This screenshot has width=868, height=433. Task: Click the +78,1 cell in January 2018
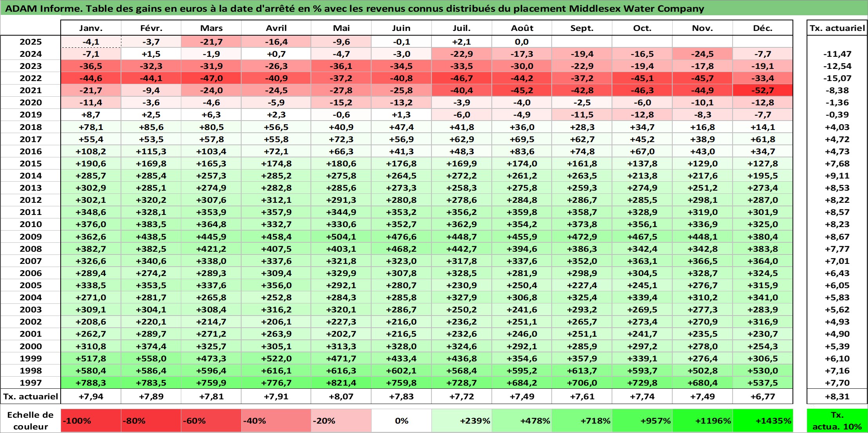click(x=91, y=127)
